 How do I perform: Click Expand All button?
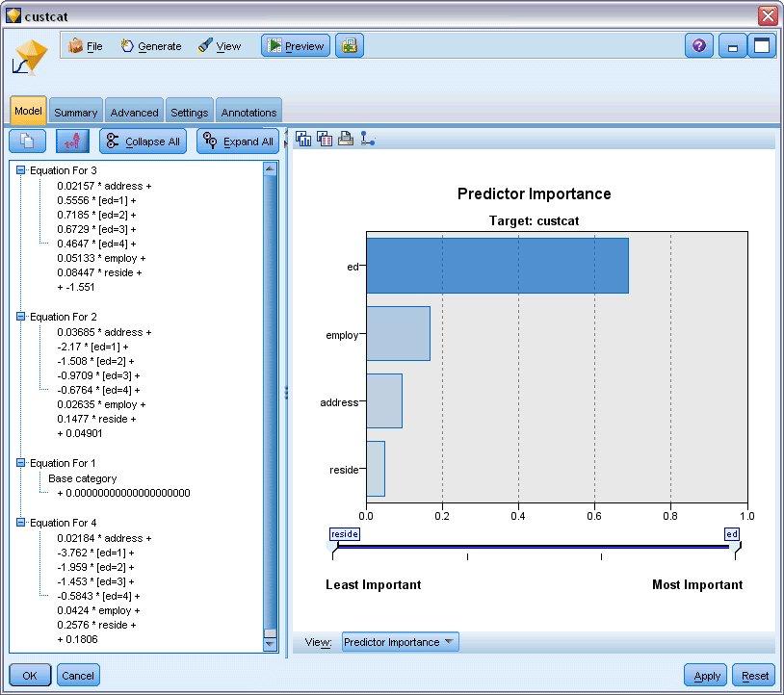pos(238,142)
